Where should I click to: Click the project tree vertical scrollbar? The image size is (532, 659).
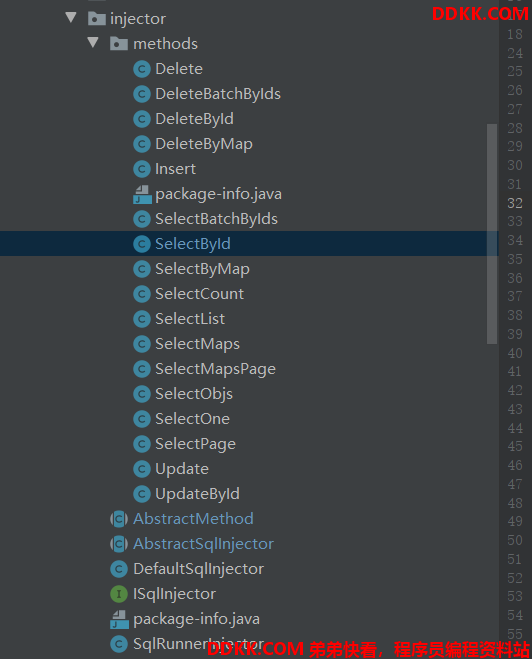[x=492, y=234]
